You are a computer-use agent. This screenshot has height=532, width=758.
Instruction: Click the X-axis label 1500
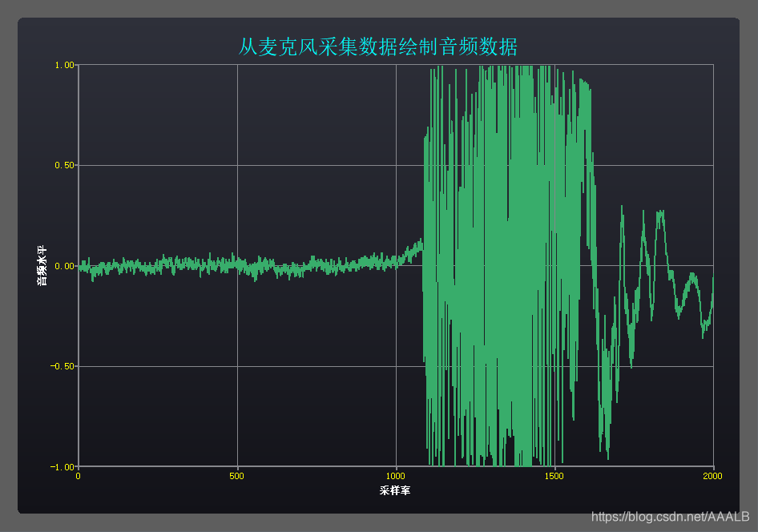(554, 477)
